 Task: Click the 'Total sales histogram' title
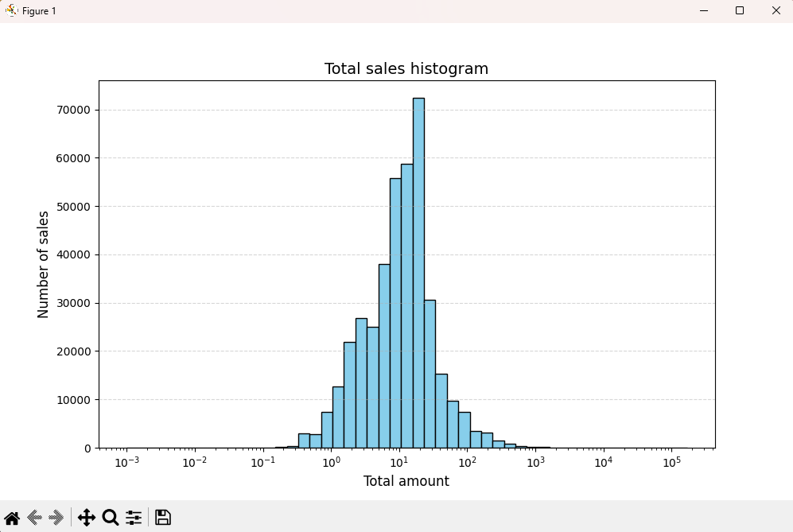click(x=406, y=68)
